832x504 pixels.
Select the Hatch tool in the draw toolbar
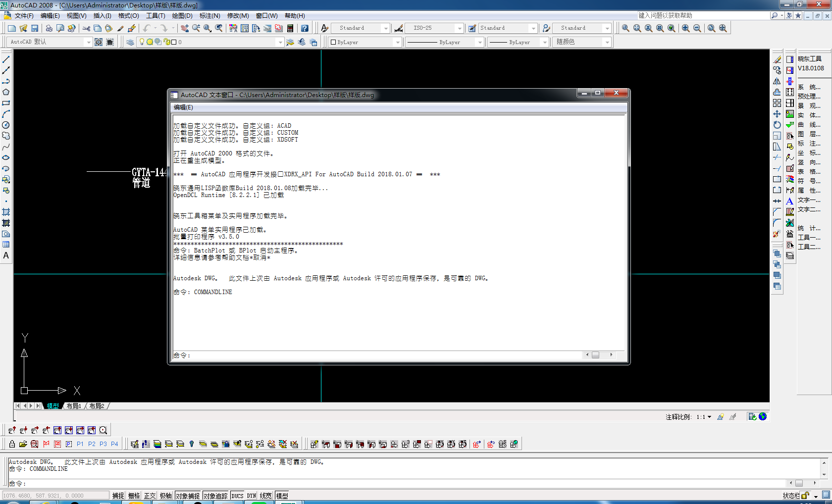(x=6, y=212)
